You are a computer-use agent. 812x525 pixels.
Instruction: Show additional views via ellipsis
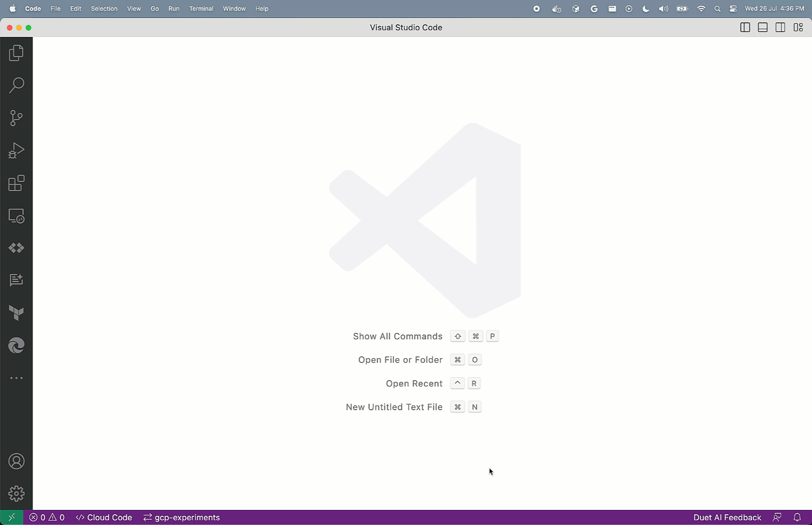16,378
